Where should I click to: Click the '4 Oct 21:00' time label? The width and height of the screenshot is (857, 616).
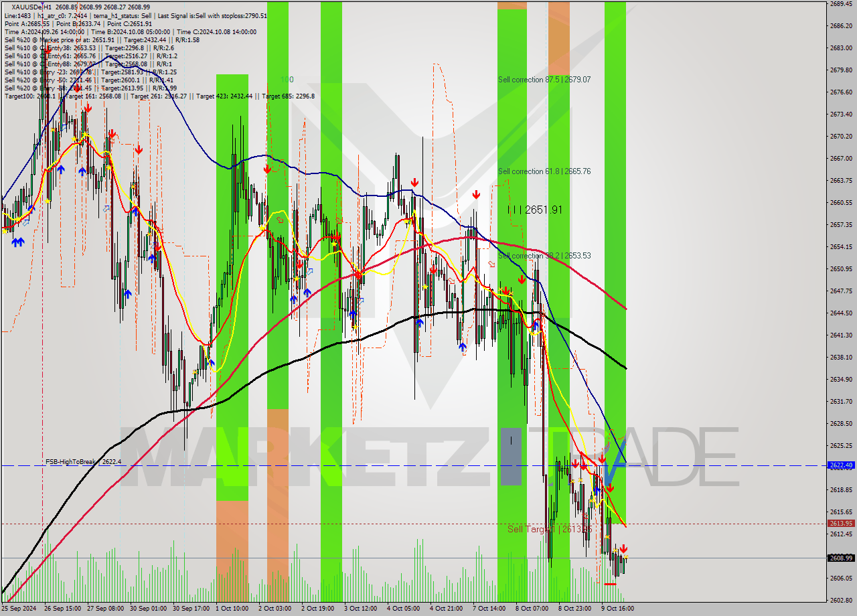click(x=447, y=609)
